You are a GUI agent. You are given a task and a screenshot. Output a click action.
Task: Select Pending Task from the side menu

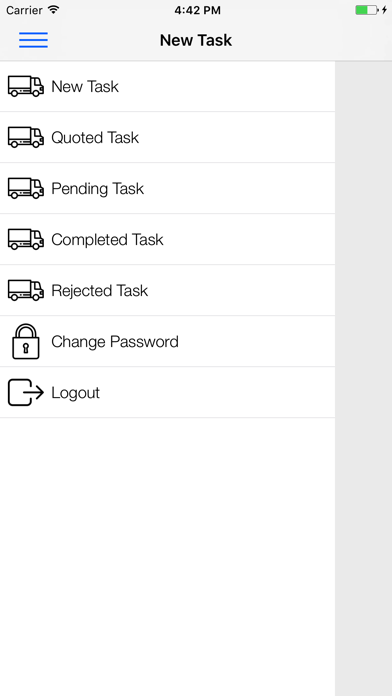coord(167,188)
